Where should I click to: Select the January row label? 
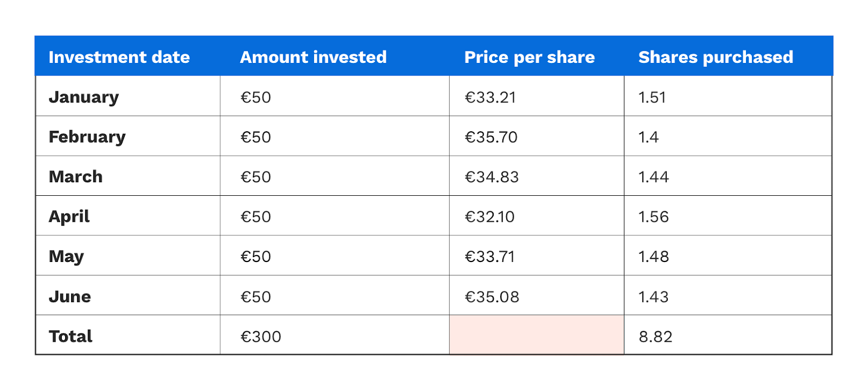[x=84, y=98]
